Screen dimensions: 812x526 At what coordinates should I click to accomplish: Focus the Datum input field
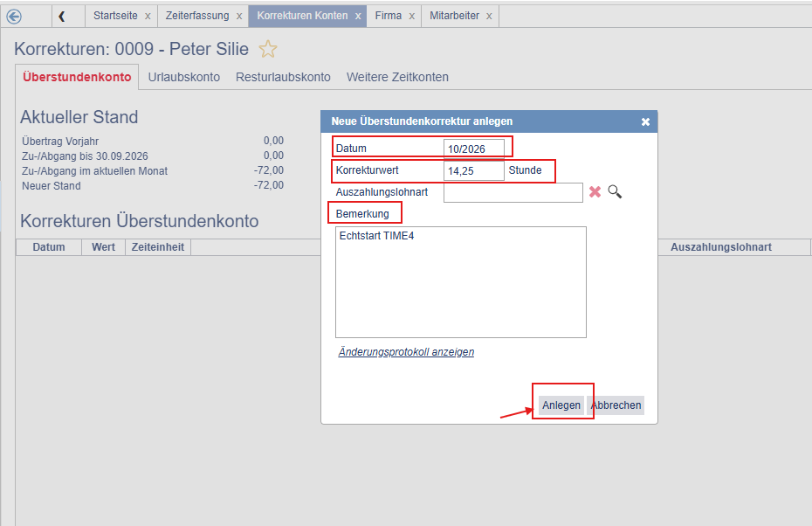(474, 149)
